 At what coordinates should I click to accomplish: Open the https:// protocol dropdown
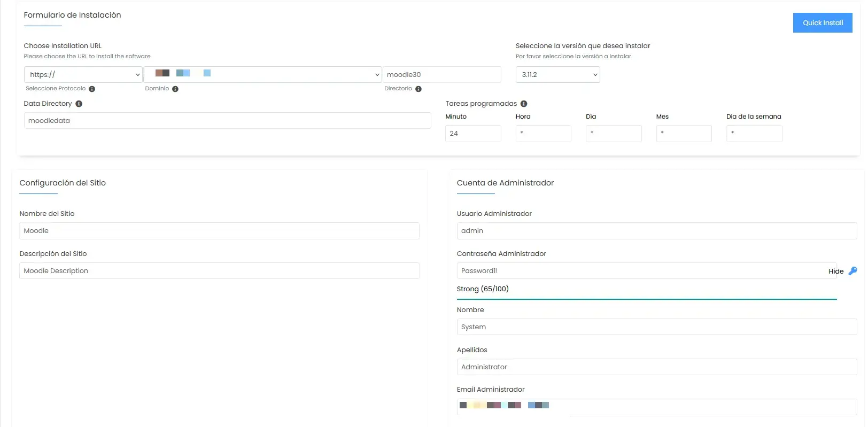[83, 74]
